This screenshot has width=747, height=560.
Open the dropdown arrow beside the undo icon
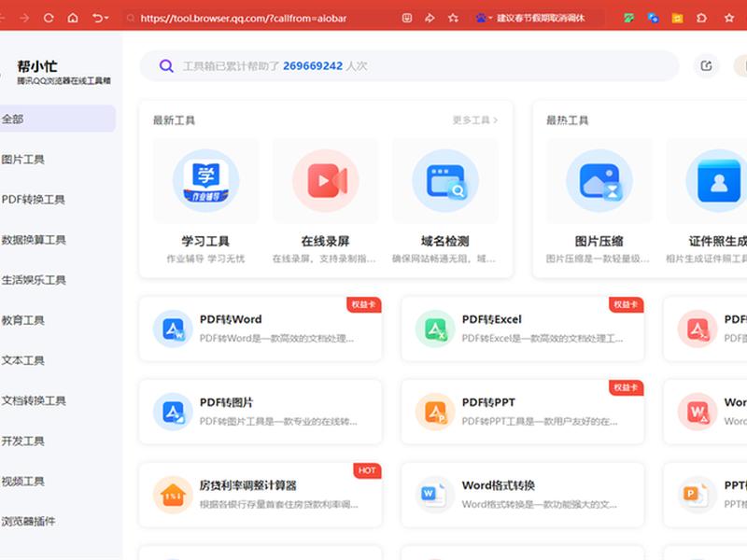click(106, 18)
